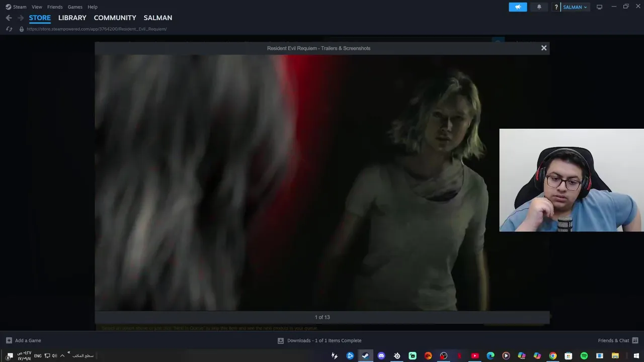The height and width of the screenshot is (362, 644).
Task: Open the Downloads status link
Action: click(325, 340)
